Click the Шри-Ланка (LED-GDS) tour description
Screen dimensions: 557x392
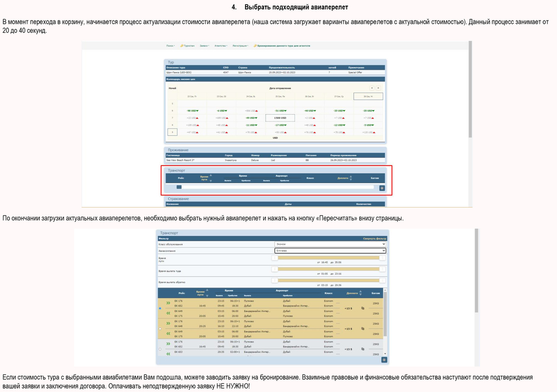(x=179, y=72)
